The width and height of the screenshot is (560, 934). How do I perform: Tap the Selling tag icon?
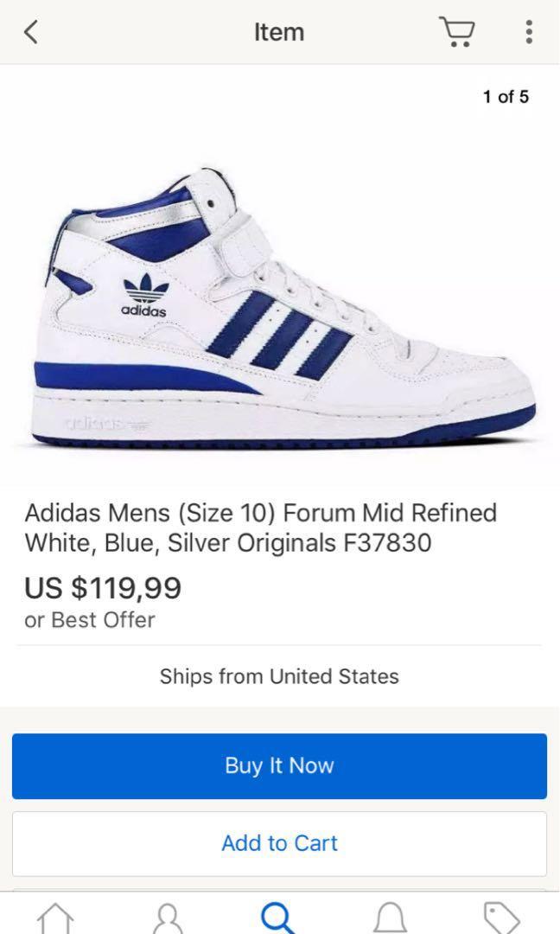(x=502, y=918)
